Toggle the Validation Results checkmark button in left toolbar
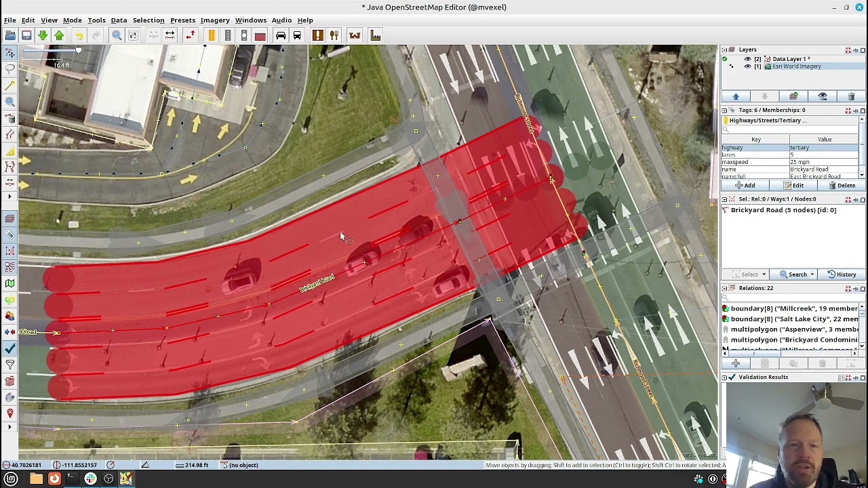This screenshot has width=868, height=488. point(10,348)
